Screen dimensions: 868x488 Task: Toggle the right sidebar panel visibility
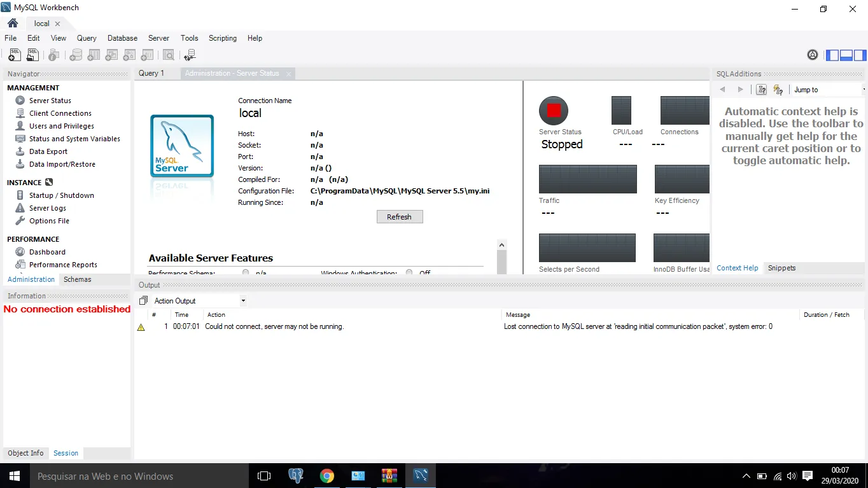[860, 55]
